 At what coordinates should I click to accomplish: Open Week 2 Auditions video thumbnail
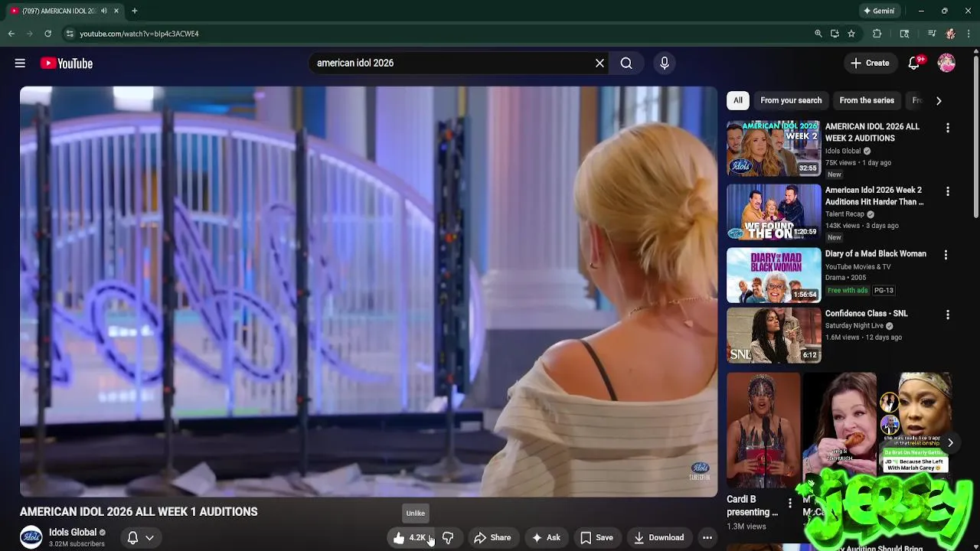click(x=773, y=148)
